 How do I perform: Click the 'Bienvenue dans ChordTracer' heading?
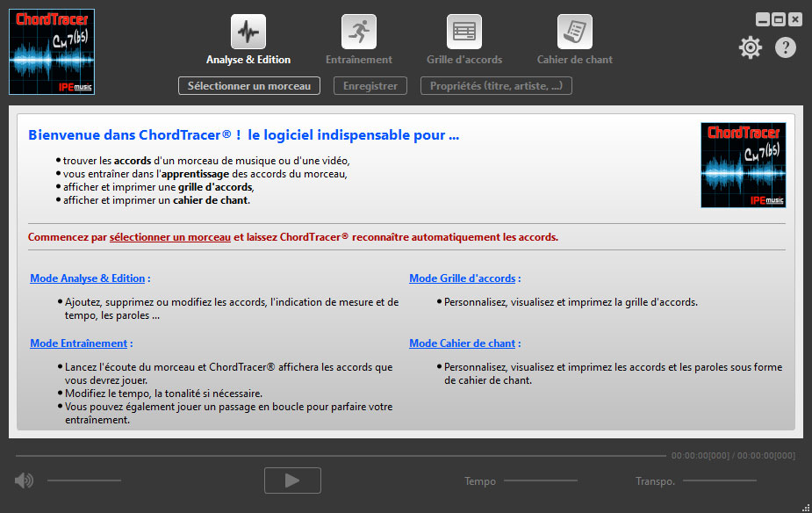pos(243,135)
